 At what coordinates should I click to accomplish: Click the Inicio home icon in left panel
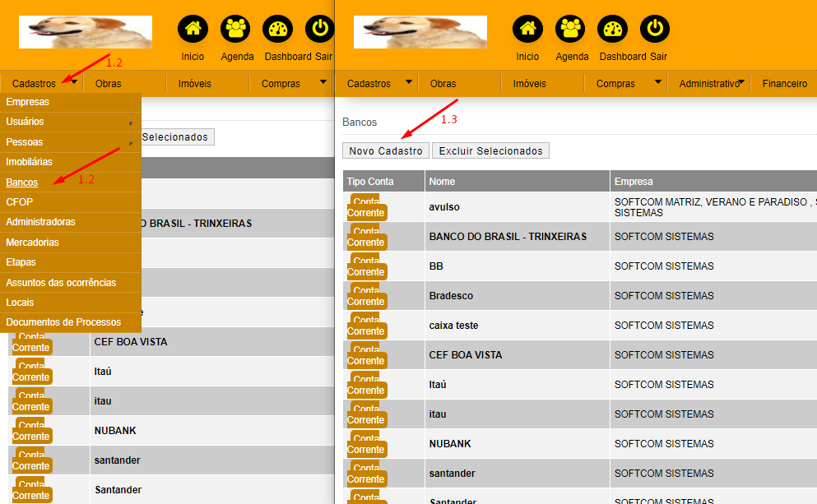[x=193, y=30]
